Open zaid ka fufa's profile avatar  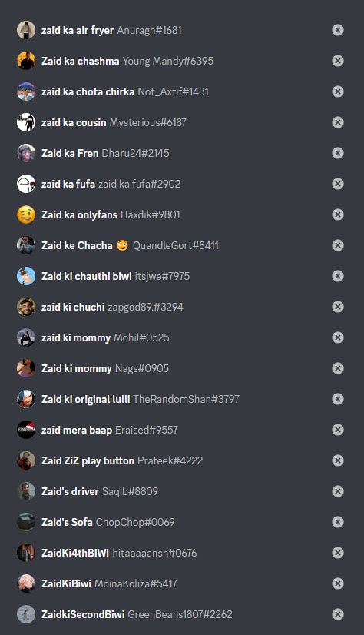click(26, 184)
